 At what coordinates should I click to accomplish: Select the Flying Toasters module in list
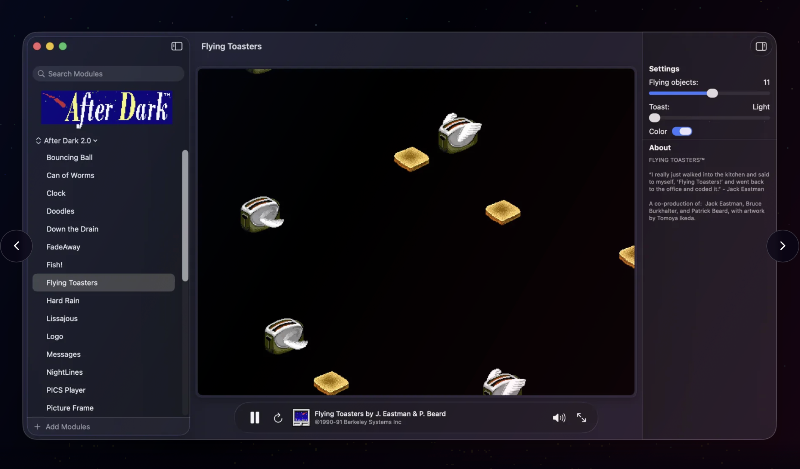click(x=104, y=283)
